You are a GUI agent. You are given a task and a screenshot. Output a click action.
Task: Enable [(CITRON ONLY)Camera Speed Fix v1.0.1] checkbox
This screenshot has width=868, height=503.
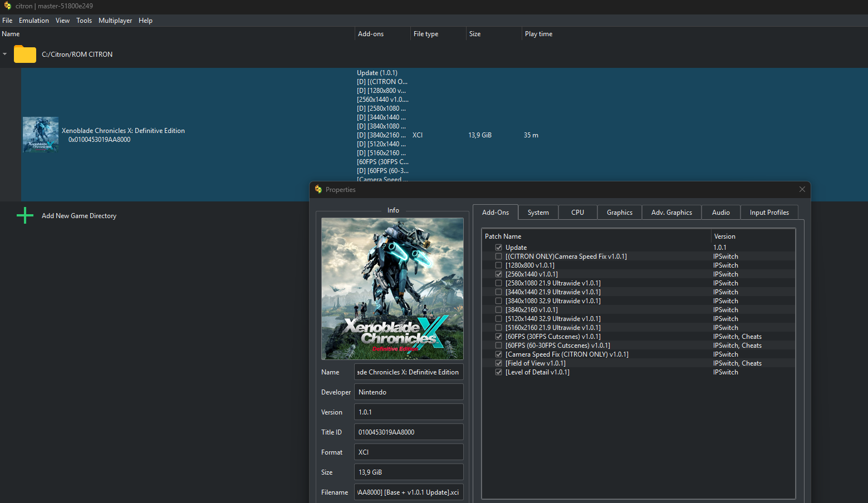498,257
